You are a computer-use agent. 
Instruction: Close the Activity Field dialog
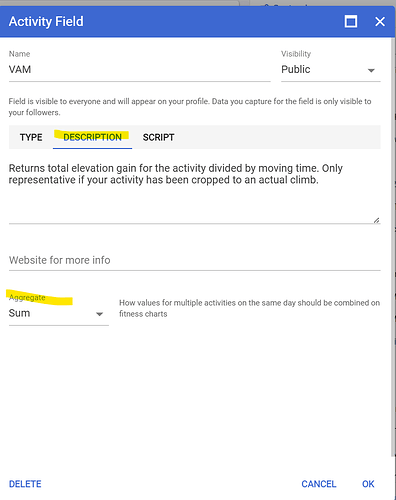point(380,22)
